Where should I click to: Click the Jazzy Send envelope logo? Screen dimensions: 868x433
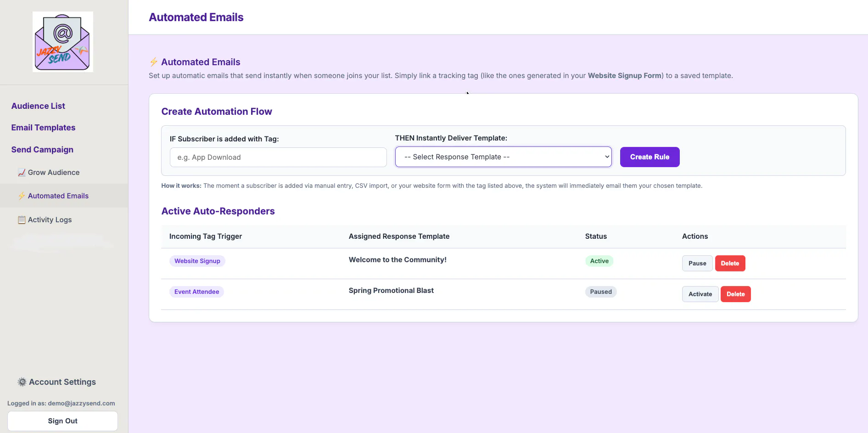coord(63,42)
